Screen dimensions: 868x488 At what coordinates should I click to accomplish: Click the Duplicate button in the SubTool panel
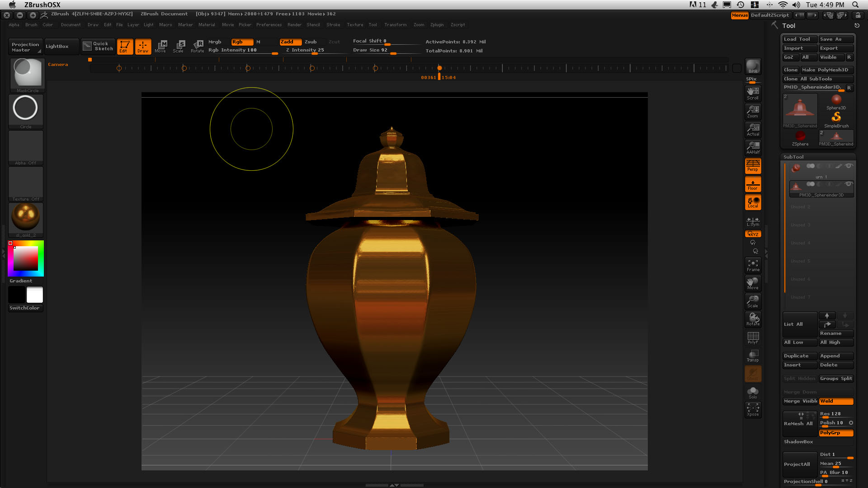point(798,356)
